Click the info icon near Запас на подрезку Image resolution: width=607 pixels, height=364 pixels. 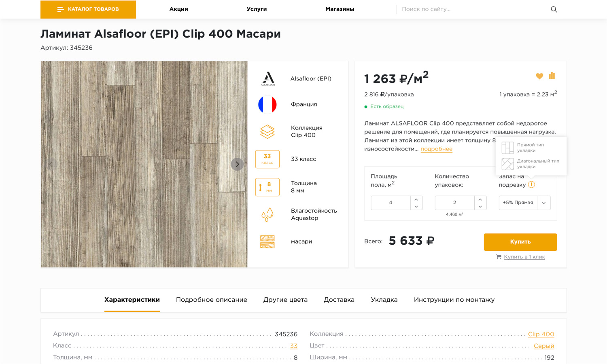pyautogui.click(x=531, y=185)
